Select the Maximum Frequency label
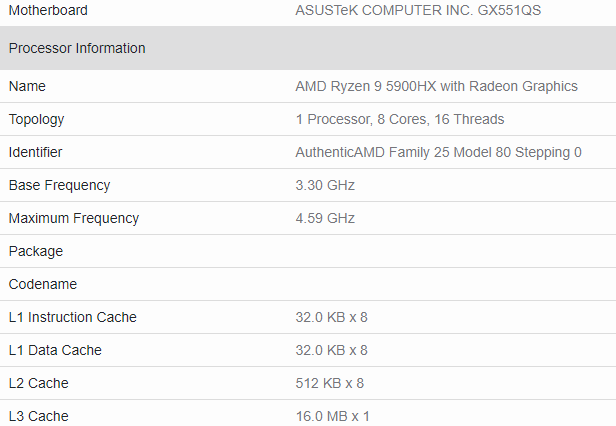The width and height of the screenshot is (616, 426). tap(74, 219)
